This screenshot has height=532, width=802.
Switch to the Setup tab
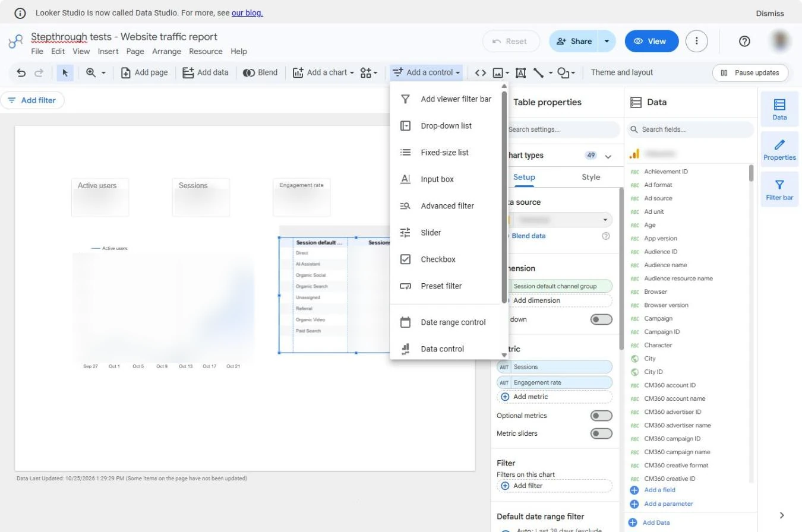[x=525, y=178]
